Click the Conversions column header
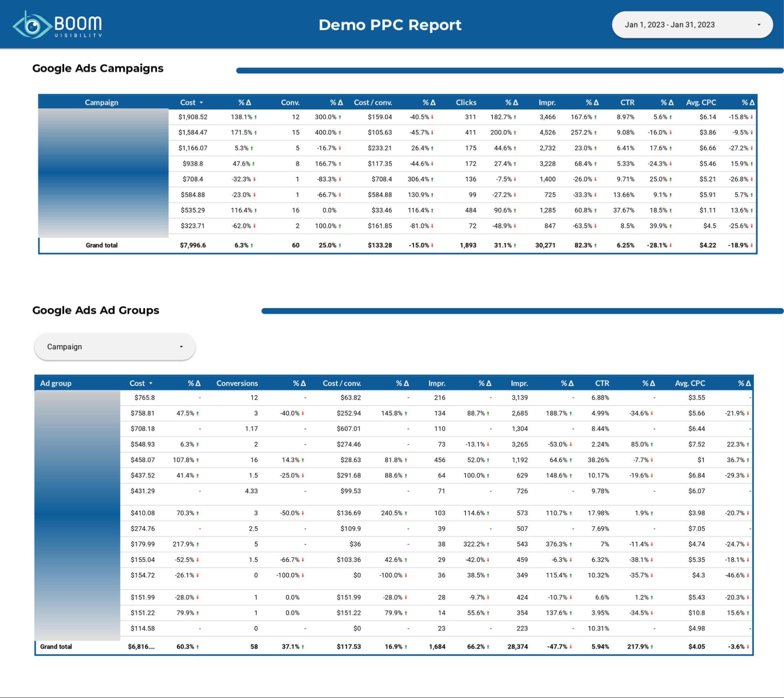 click(x=237, y=383)
